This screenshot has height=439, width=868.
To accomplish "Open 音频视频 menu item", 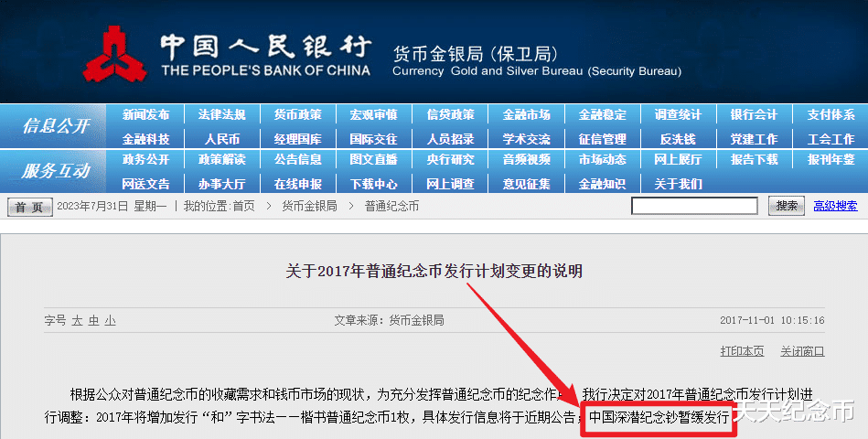I will coord(526,159).
